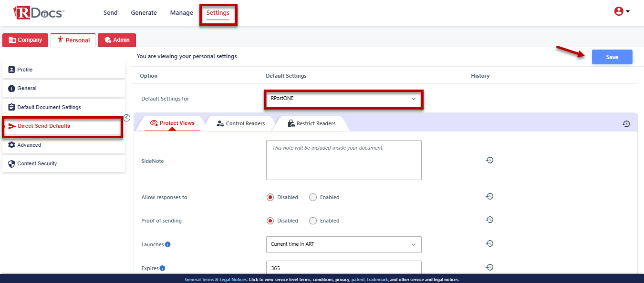This screenshot has height=283, width=644.
Task: Open Content Security settings in sidebar
Action: point(37,163)
